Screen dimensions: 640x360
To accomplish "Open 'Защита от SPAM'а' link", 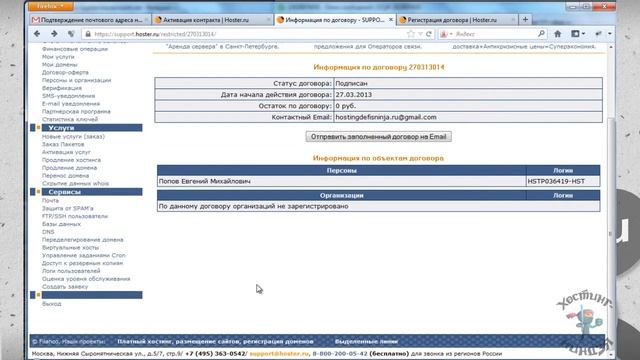I will pos(67,208).
